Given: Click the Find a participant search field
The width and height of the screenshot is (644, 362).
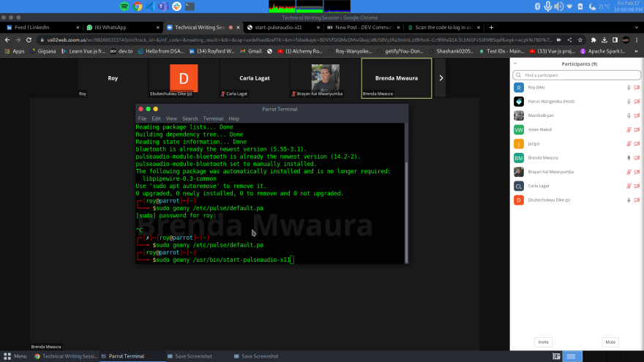Looking at the screenshot, I should coord(577,75).
